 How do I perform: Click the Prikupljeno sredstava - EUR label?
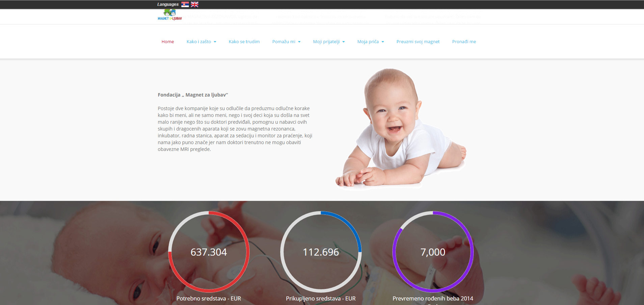pyautogui.click(x=321, y=299)
